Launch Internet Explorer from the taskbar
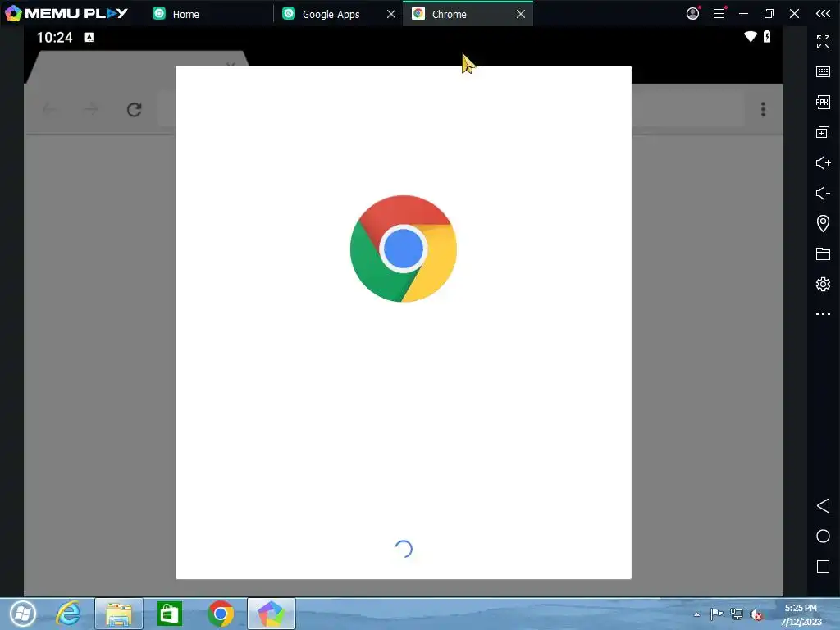 pyautogui.click(x=69, y=614)
